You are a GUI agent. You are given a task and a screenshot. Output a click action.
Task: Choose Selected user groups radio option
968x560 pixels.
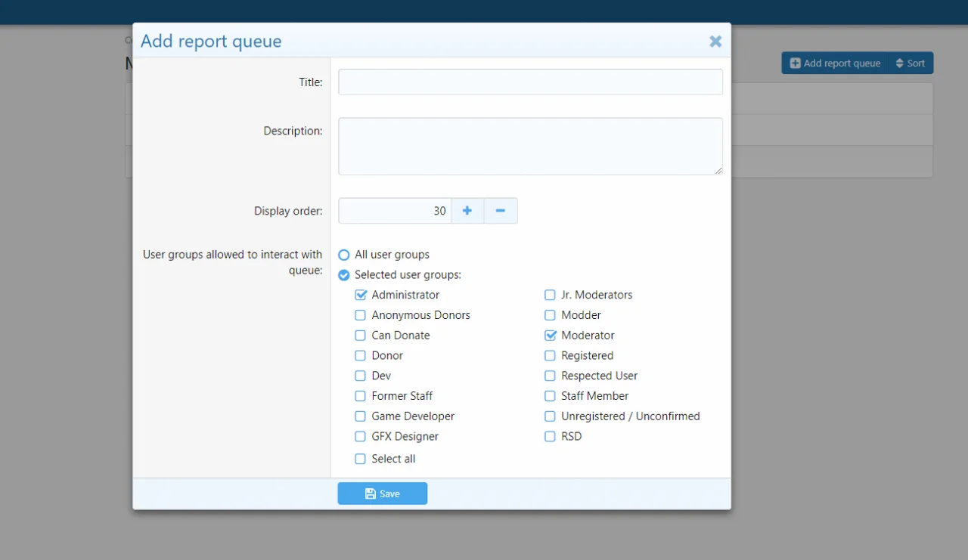pyautogui.click(x=344, y=275)
